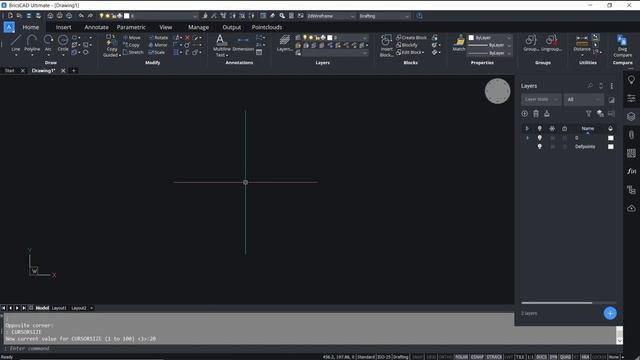Switch to the Insert ribbon tab
The height and width of the screenshot is (360, 640).
pos(63,27)
